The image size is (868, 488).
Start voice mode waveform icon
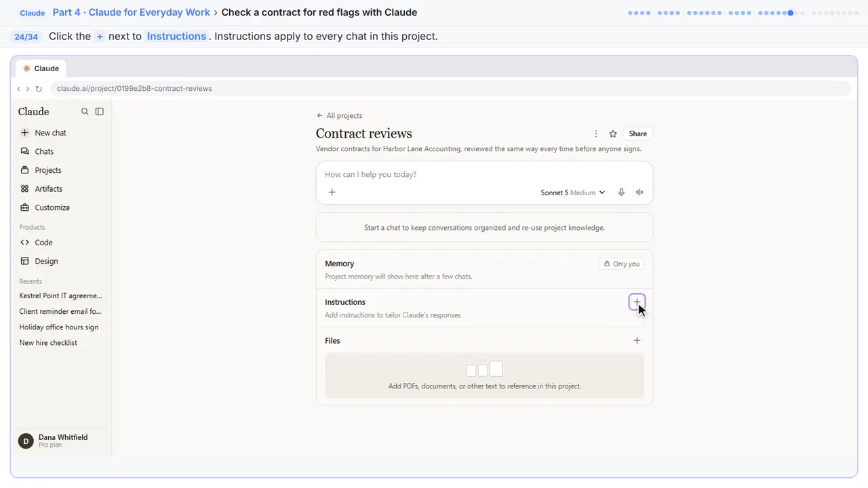[x=639, y=192]
